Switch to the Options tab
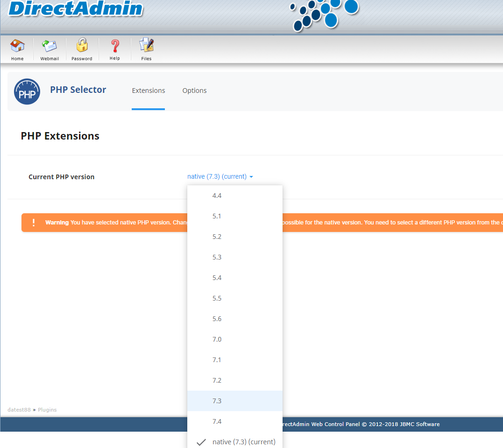Screen dimensions: 503x448 194,91
